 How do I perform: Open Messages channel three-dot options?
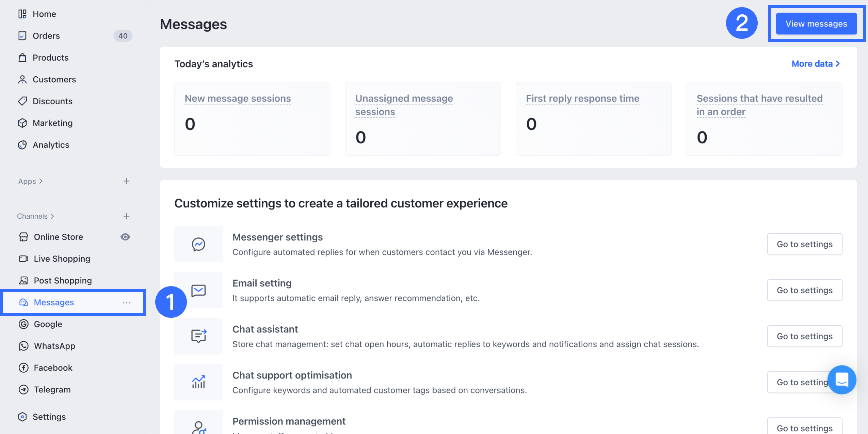pos(126,303)
